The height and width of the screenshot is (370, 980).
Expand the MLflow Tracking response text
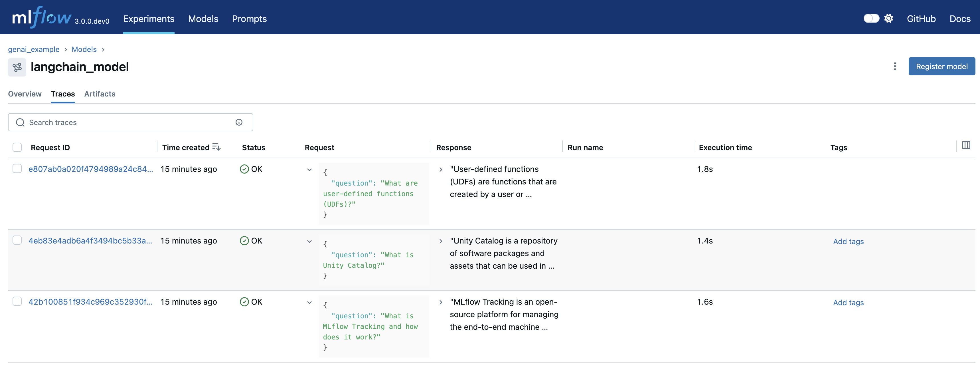point(441,302)
